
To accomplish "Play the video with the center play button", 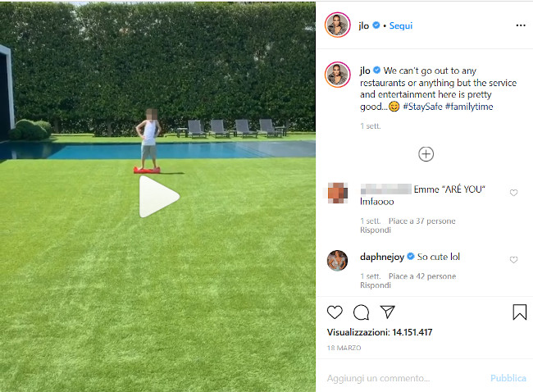I will coord(159,197).
